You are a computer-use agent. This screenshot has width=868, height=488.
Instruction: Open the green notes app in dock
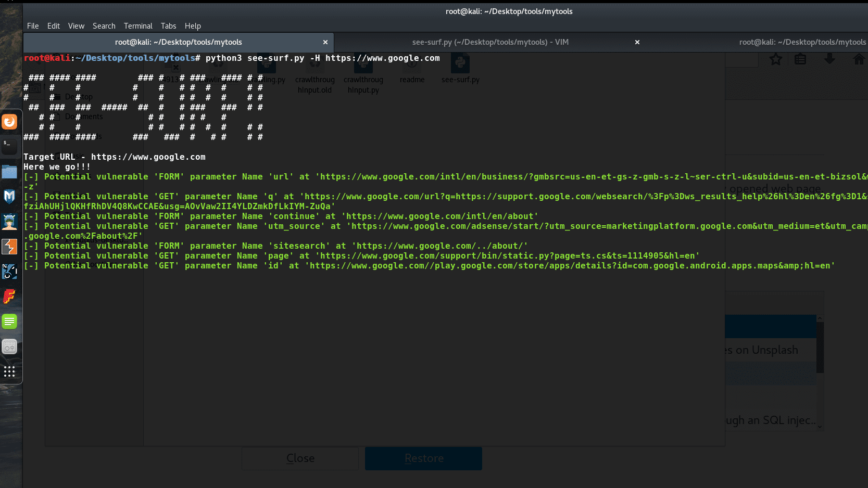[9, 322]
